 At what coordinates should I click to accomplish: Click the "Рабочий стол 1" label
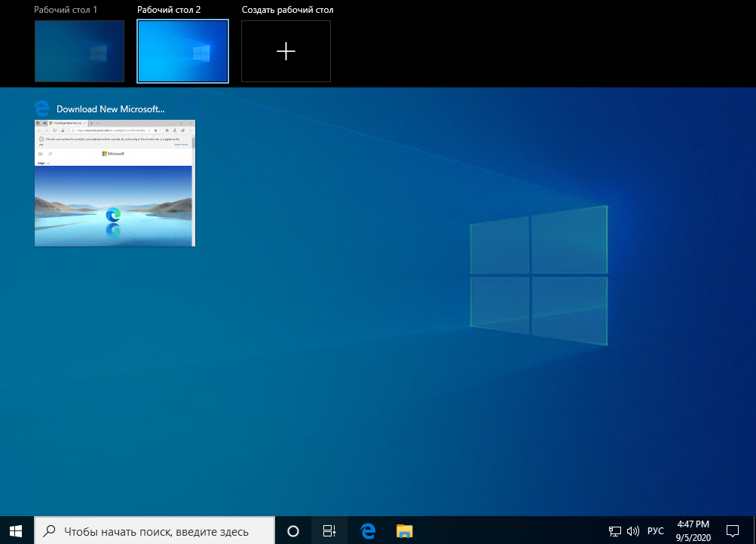66,11
